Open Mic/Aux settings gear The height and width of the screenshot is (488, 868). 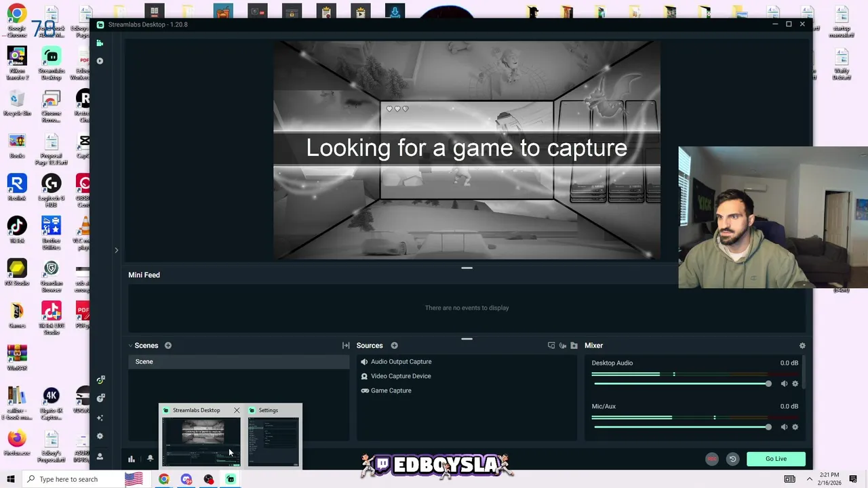click(795, 427)
